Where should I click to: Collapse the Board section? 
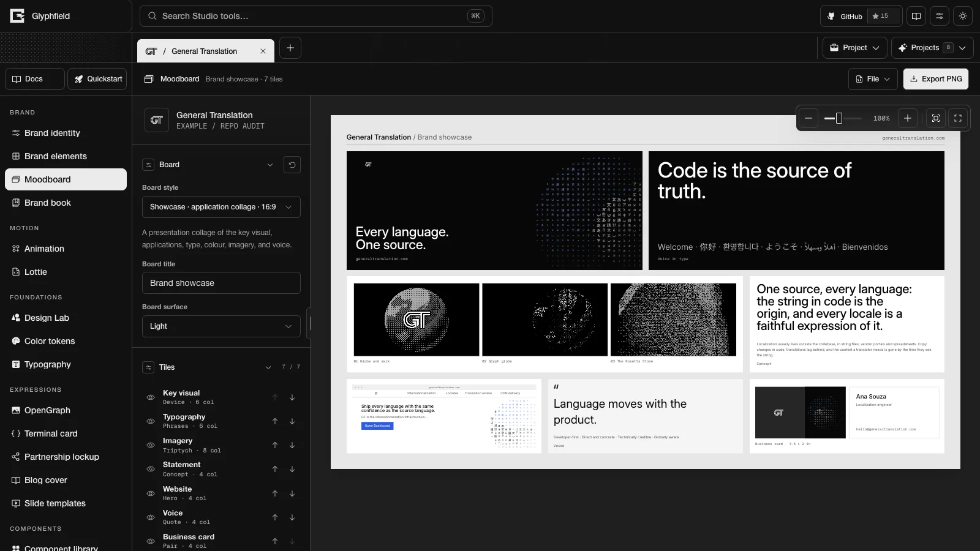pos(269,165)
